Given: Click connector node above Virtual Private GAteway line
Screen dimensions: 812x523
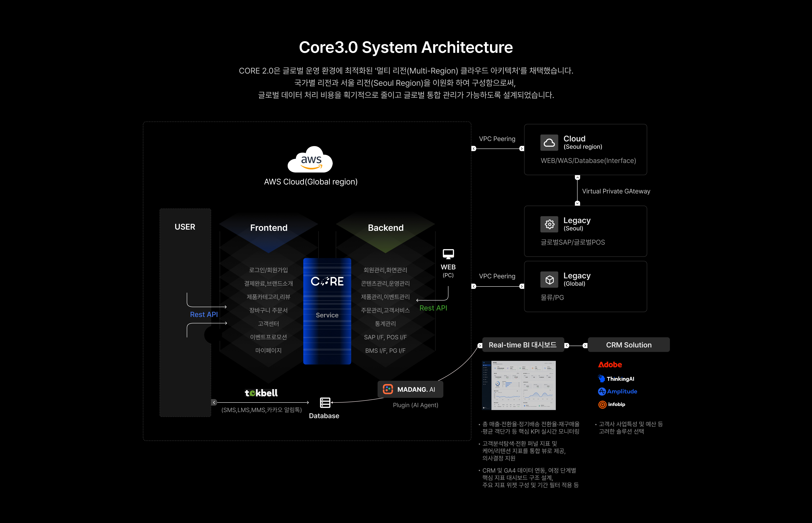Looking at the screenshot, I should (x=577, y=177).
